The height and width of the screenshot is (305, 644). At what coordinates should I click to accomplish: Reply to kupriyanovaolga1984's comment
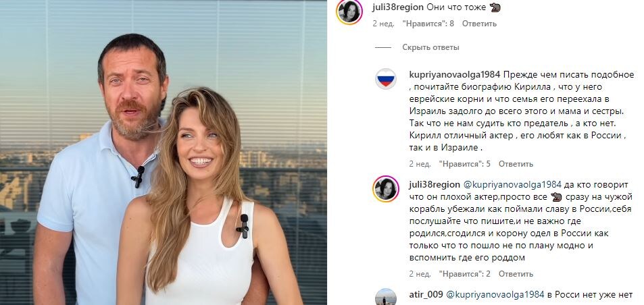point(516,164)
